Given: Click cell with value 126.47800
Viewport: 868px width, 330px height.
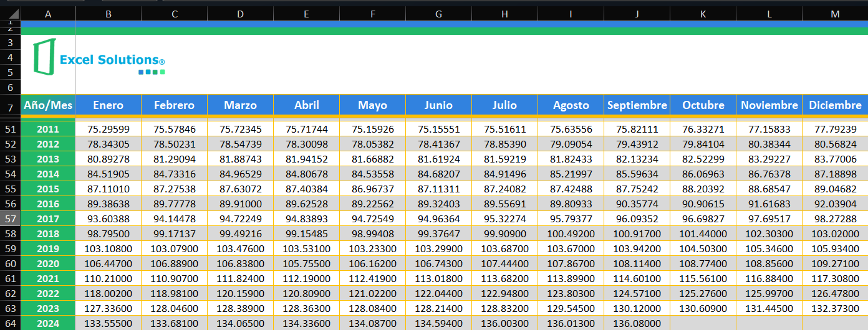Looking at the screenshot, I should [x=836, y=293].
